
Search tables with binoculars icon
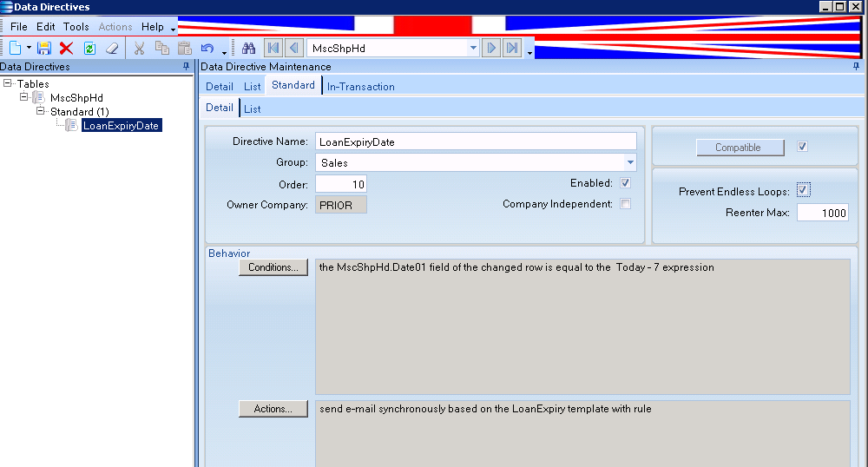pyautogui.click(x=248, y=48)
